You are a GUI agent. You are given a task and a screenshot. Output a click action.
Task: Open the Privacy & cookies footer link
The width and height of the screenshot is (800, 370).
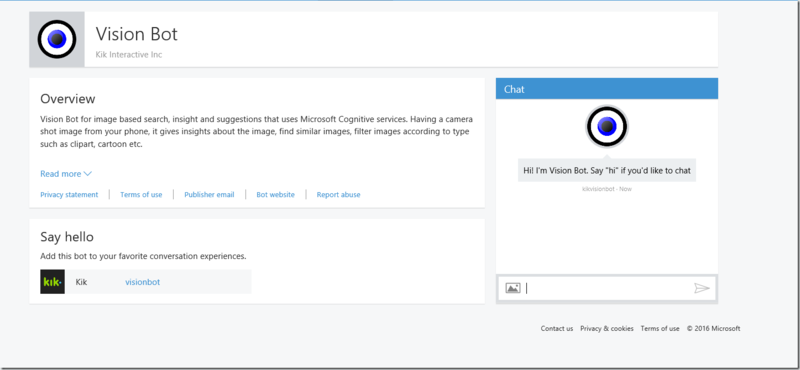pyautogui.click(x=607, y=329)
